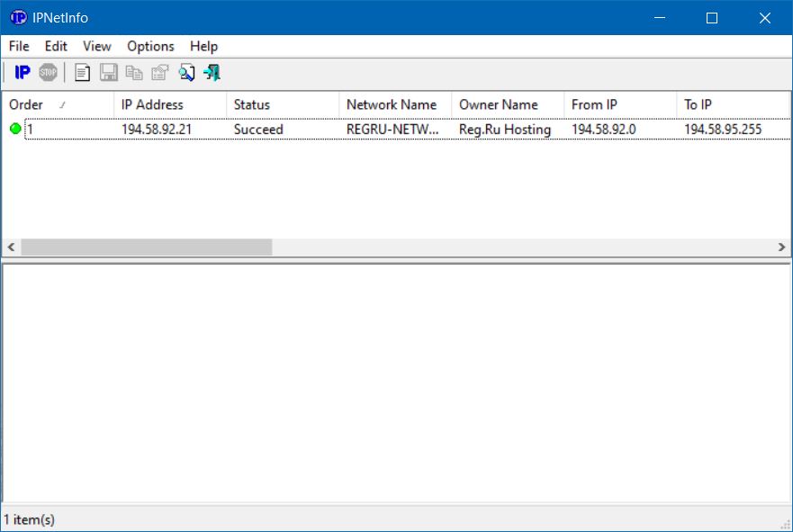Open the Help menu
The width and height of the screenshot is (793, 532).
203,46
